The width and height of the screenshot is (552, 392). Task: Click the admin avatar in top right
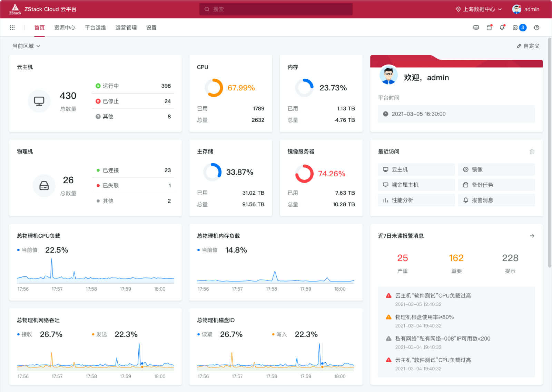(x=516, y=9)
